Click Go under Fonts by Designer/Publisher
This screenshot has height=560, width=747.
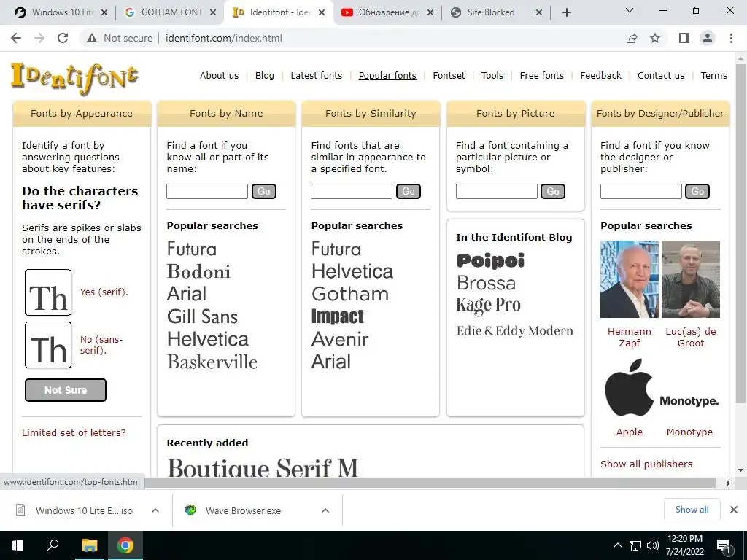pos(697,192)
